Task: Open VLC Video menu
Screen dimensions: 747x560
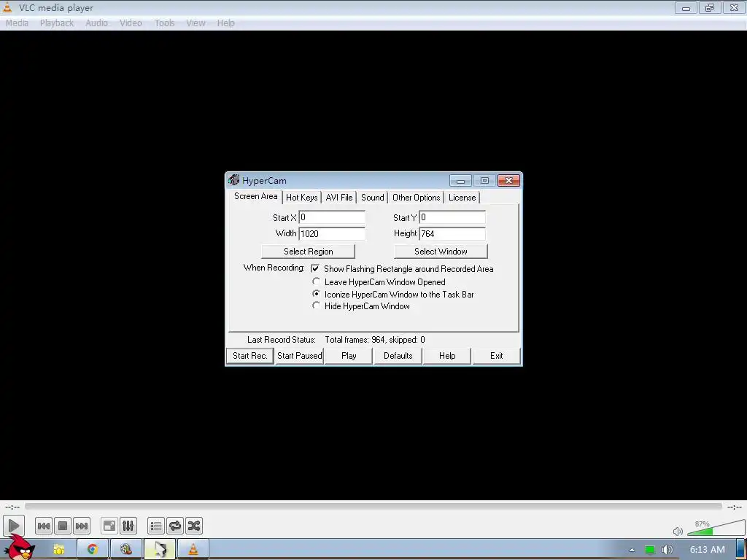Action: (131, 23)
